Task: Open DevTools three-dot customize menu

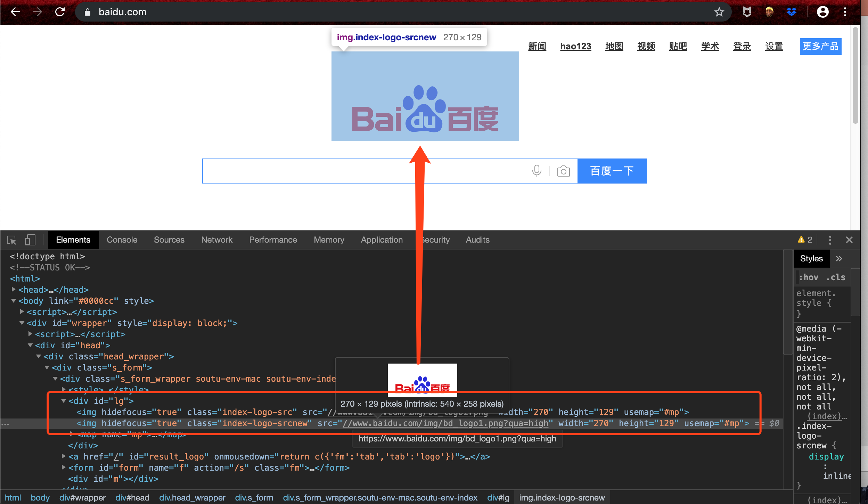Action: (x=830, y=240)
